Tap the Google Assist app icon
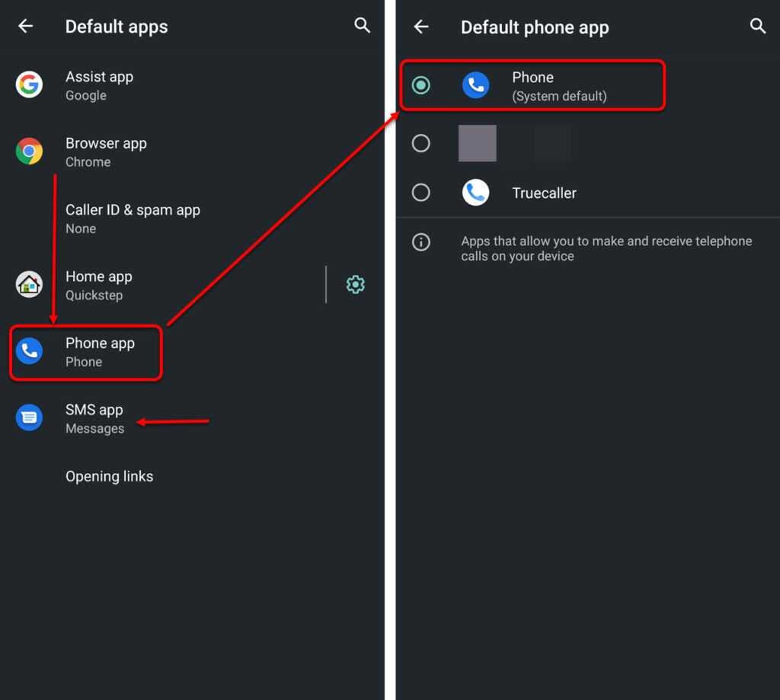 pyautogui.click(x=29, y=85)
